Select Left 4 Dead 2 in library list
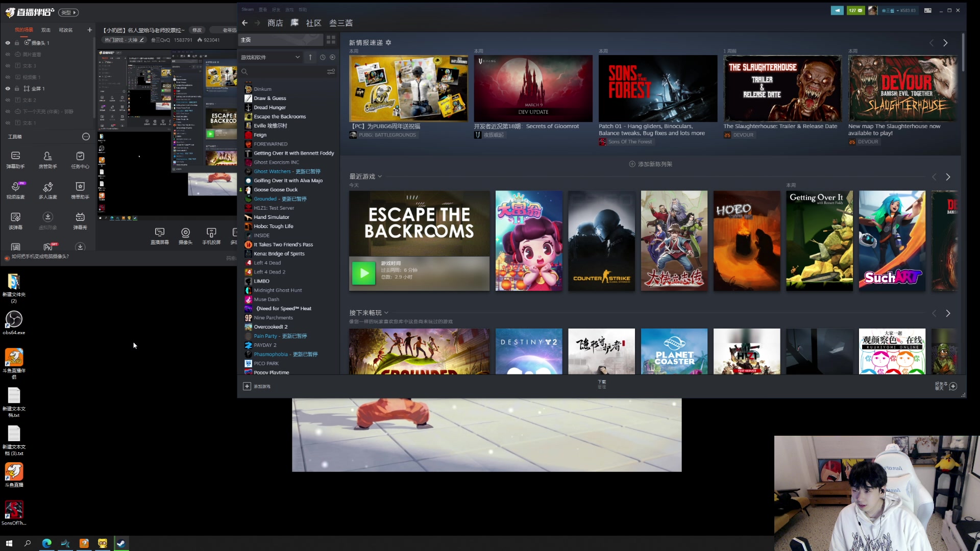Image resolution: width=980 pixels, height=551 pixels. click(x=269, y=272)
